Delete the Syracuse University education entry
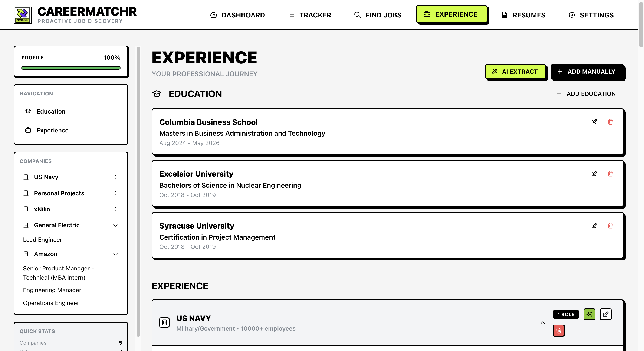This screenshot has height=351, width=644. (610, 226)
